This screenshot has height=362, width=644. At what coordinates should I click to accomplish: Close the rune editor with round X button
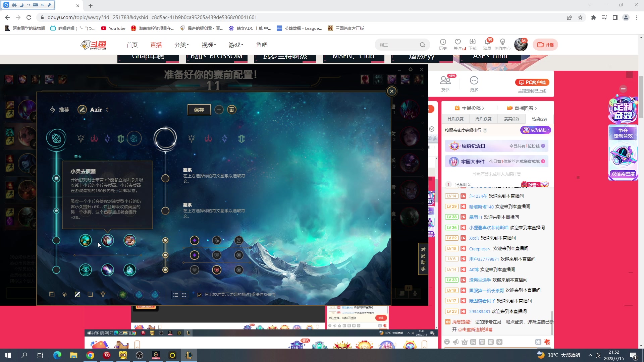(x=391, y=91)
